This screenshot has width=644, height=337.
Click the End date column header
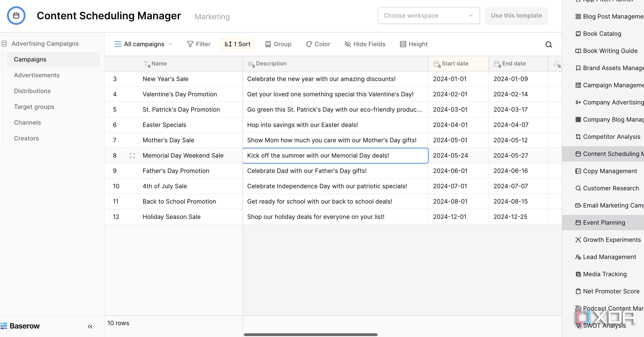click(x=518, y=64)
